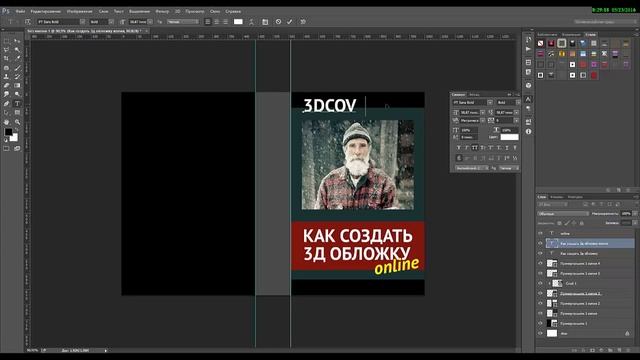Select the Hand tool
Viewport: 640px width, 360px height.
[7, 122]
